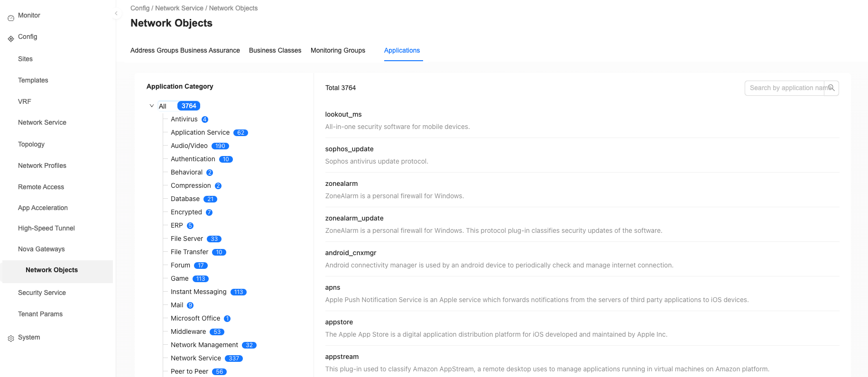Open High-Speed Tunnel in sidebar
This screenshot has height=377, width=868.
point(46,228)
